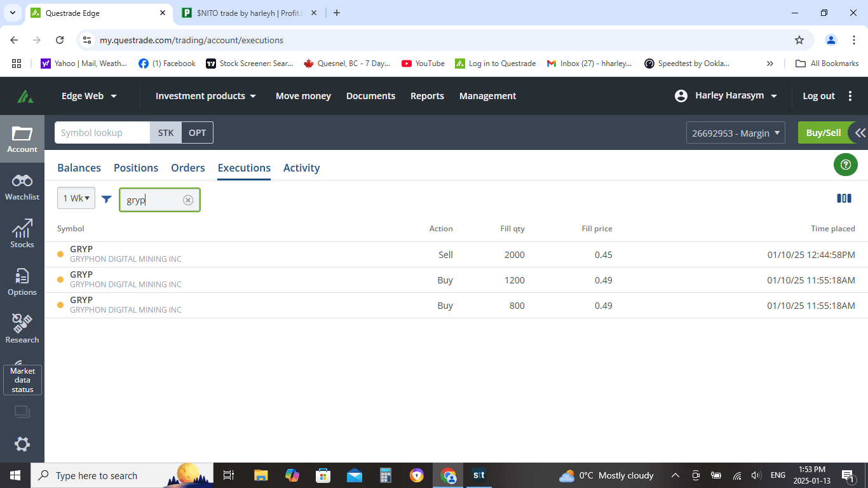Open the Mail app on the taskbar

[355, 475]
